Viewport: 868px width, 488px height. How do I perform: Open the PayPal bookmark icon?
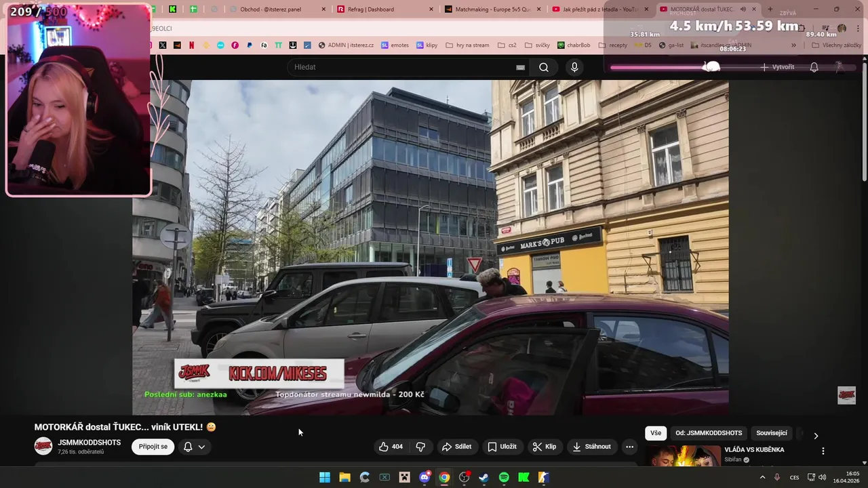250,45
